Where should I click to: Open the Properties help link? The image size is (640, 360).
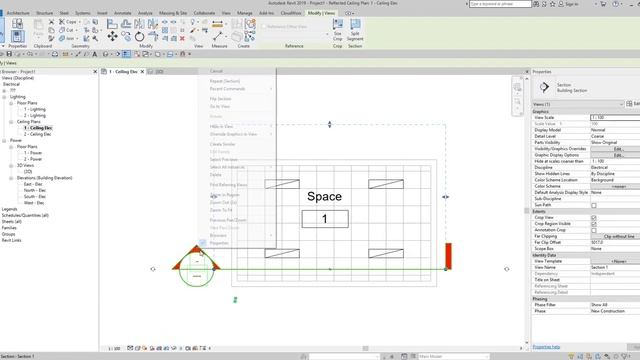coord(546,347)
